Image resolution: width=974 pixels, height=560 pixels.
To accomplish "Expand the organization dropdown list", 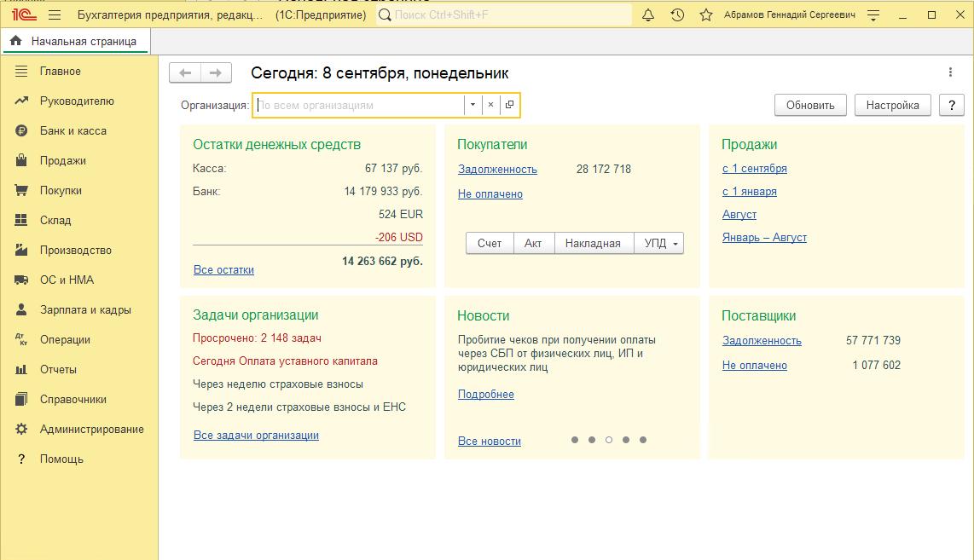I will click(x=473, y=105).
